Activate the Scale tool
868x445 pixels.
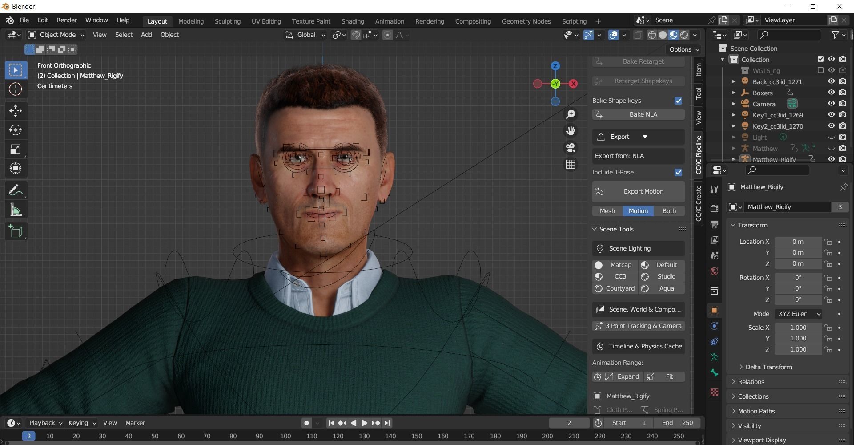click(16, 149)
